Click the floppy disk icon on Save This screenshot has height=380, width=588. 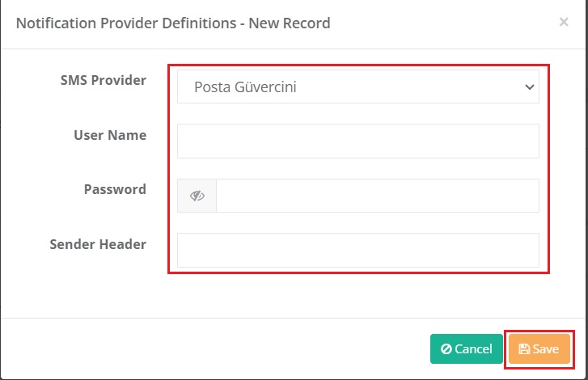pos(524,349)
